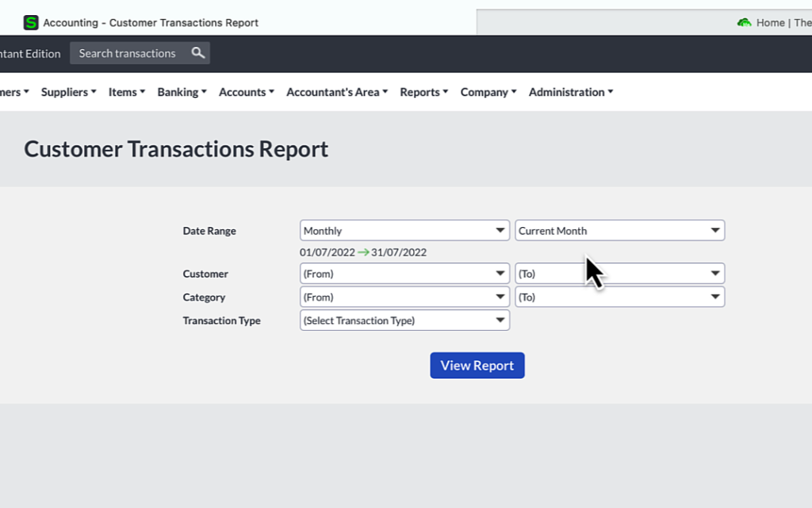
Task: Open the Select Transaction Type dropdown
Action: [x=404, y=320]
